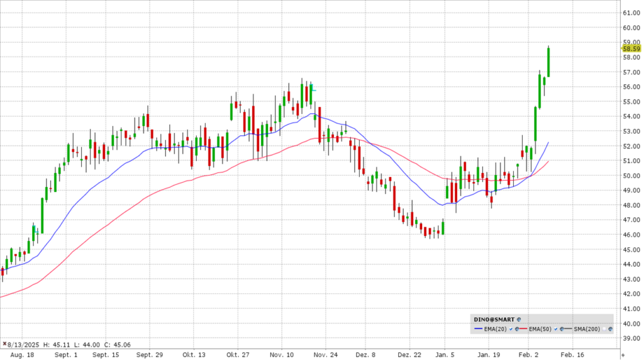Click the globe icon next to DINO@SMART
The height and width of the screenshot is (362, 644).
[519, 319]
